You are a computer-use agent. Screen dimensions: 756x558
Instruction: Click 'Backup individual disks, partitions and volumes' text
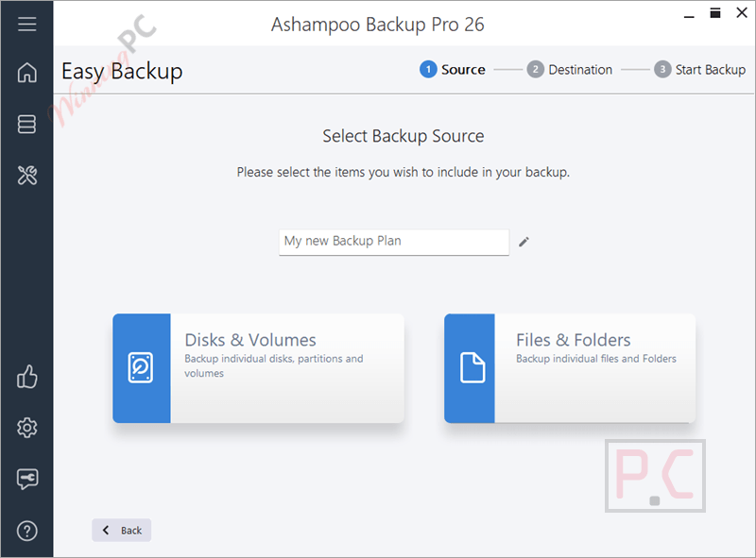(273, 365)
